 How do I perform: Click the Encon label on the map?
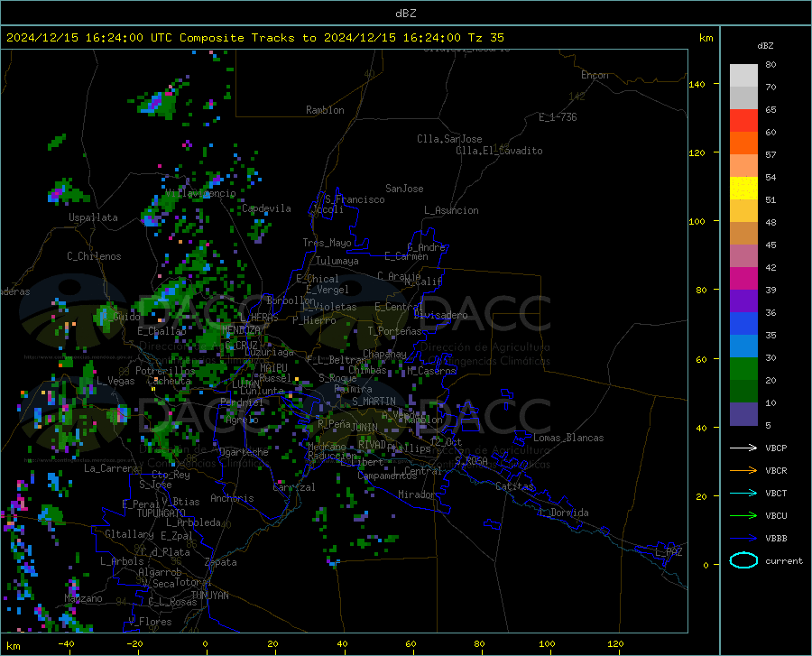(x=595, y=75)
